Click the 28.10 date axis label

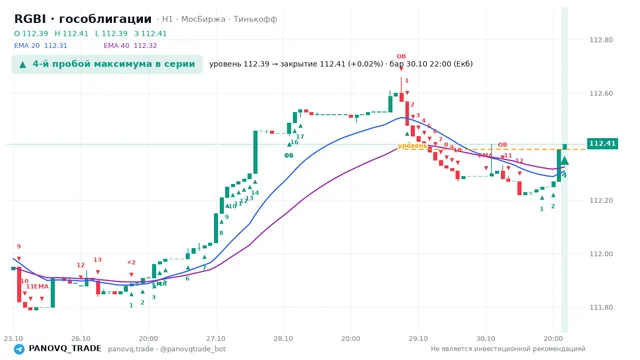pyautogui.click(x=283, y=338)
